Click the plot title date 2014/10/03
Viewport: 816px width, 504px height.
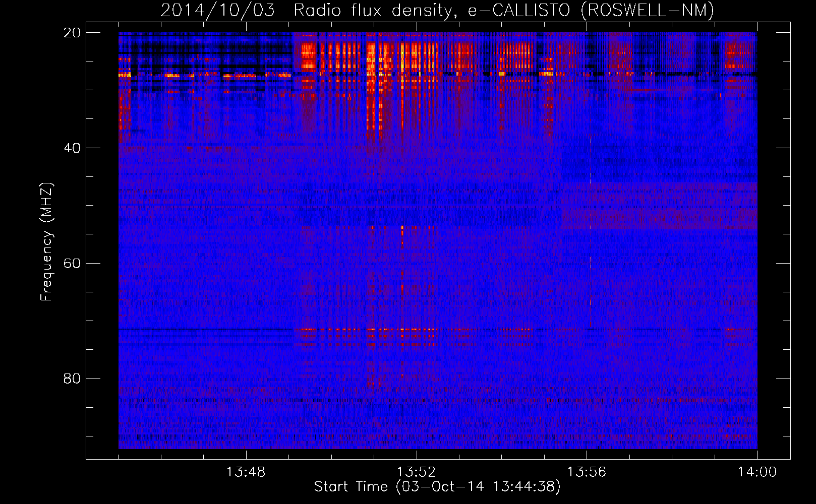[217, 11]
